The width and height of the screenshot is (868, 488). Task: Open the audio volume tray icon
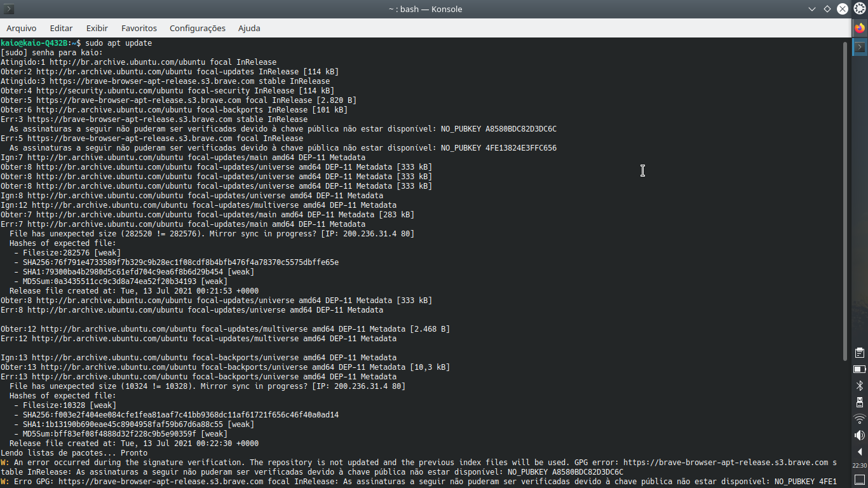coord(860,435)
